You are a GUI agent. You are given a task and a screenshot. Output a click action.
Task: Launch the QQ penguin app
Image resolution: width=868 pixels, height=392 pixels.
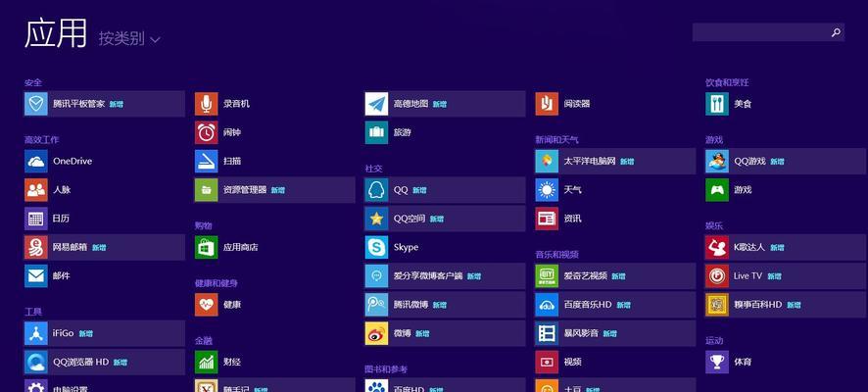click(x=445, y=190)
